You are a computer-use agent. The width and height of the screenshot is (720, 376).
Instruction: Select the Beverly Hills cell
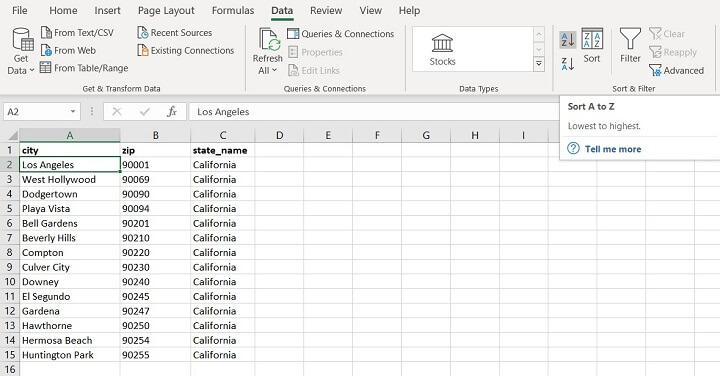pyautogui.click(x=70, y=238)
